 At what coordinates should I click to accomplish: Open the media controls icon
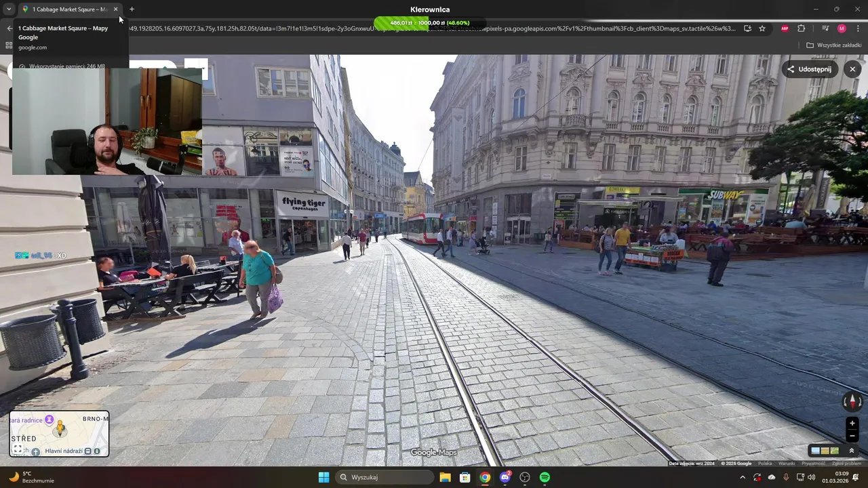coord(825,28)
